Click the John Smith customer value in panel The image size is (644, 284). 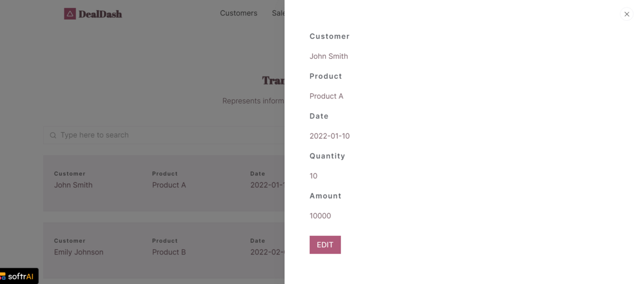point(329,56)
